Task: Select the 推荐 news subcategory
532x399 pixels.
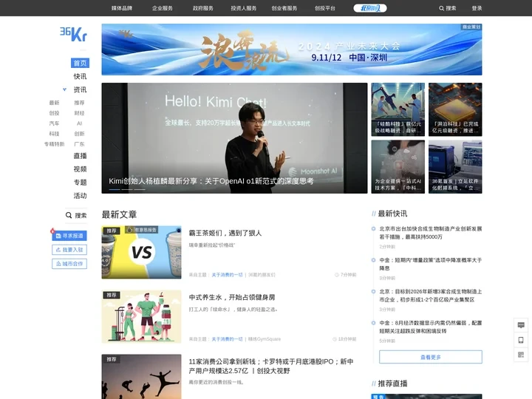Action: (x=79, y=103)
